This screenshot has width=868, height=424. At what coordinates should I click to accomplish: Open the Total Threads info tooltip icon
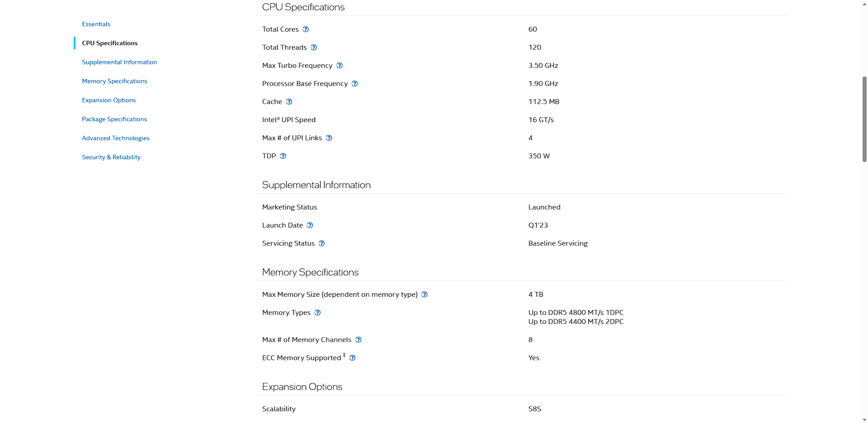314,48
